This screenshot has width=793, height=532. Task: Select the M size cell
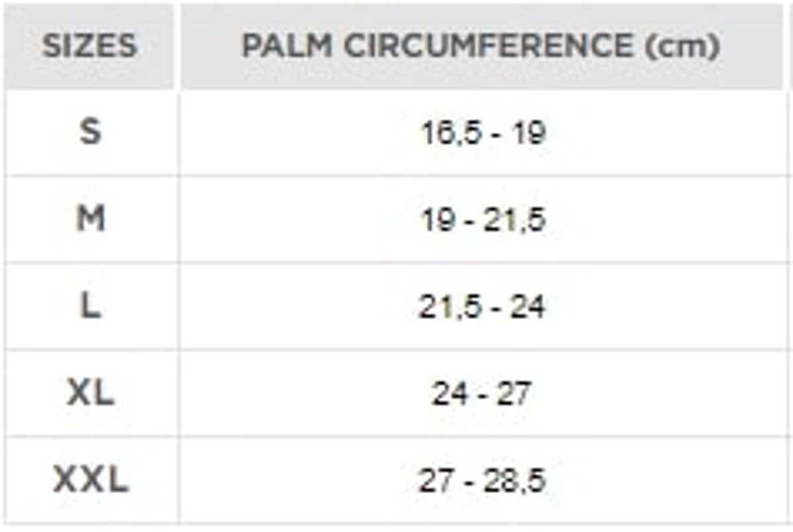[x=91, y=219]
